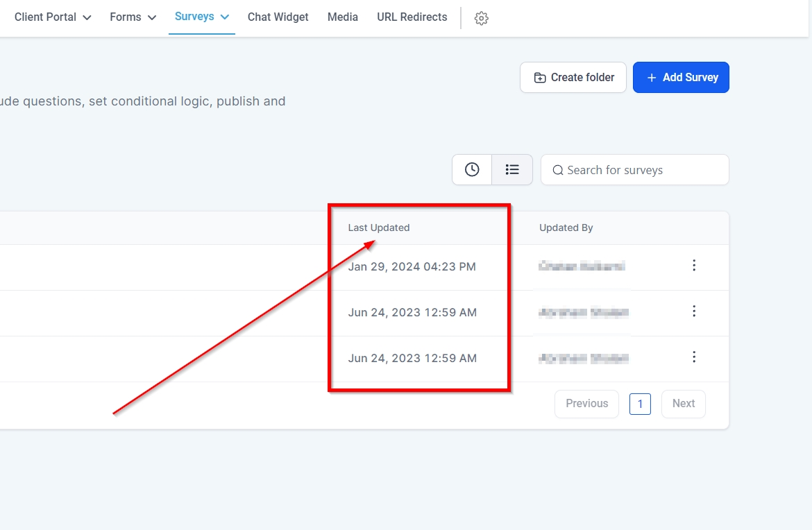This screenshot has width=812, height=530.
Task: Focus the Search for surveys field
Action: pos(642,170)
